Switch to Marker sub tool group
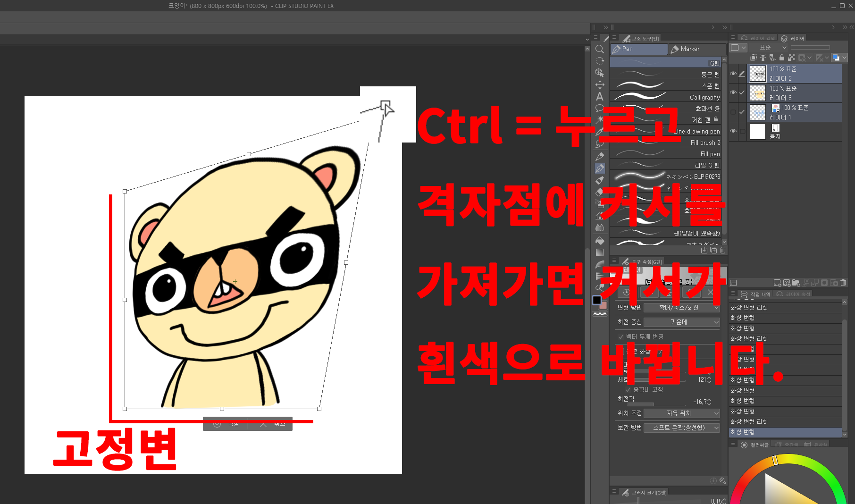Screen dimensions: 855x504 (697, 49)
